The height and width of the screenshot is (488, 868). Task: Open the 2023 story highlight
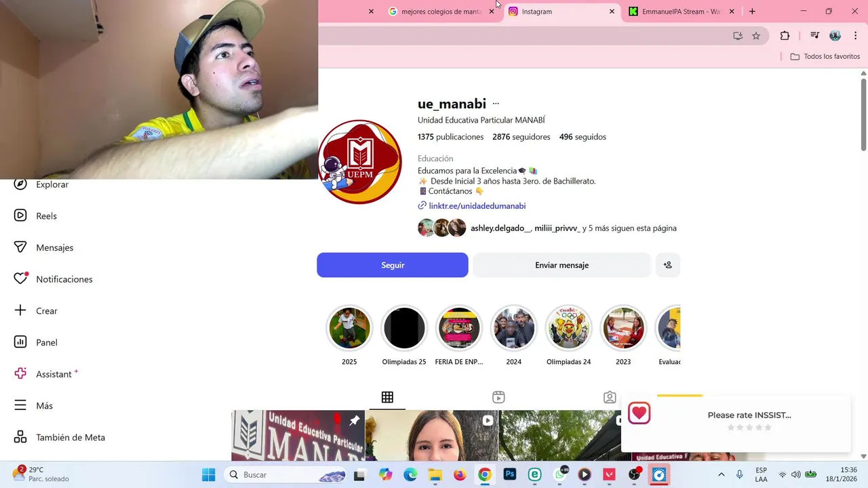click(623, 328)
